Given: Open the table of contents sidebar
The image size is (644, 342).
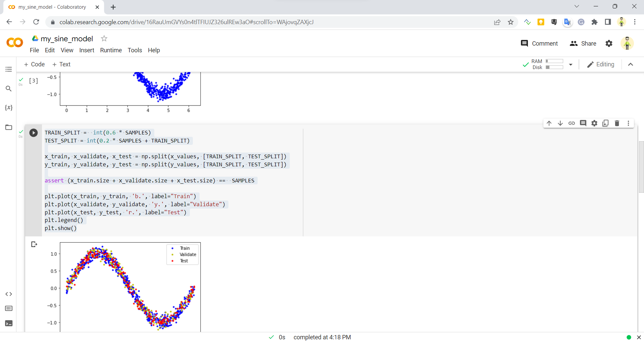Looking at the screenshot, I should point(9,69).
